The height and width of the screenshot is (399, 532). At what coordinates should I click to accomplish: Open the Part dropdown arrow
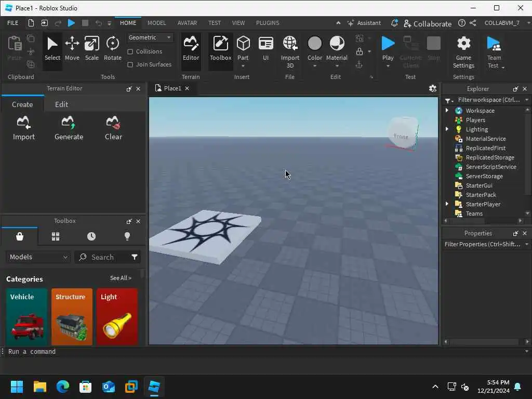243,66
